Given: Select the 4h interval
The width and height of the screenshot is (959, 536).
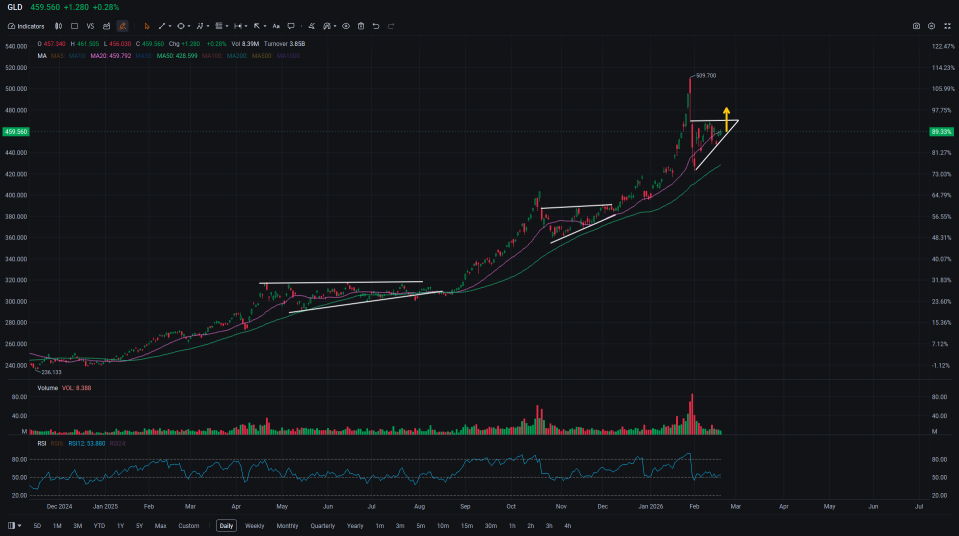Looking at the screenshot, I should 568,526.
